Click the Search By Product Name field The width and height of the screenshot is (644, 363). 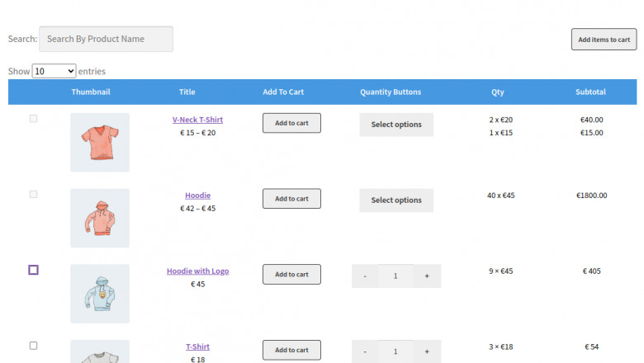(106, 39)
